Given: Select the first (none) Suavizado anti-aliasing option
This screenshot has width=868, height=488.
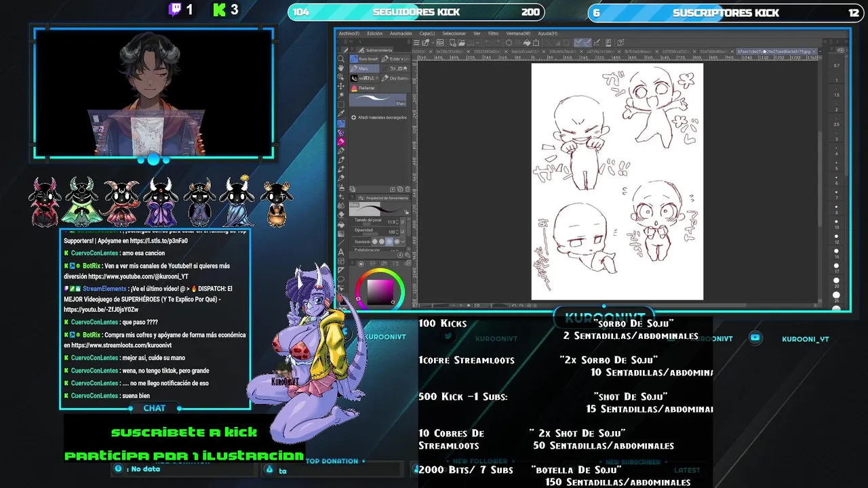Looking at the screenshot, I should tap(374, 241).
